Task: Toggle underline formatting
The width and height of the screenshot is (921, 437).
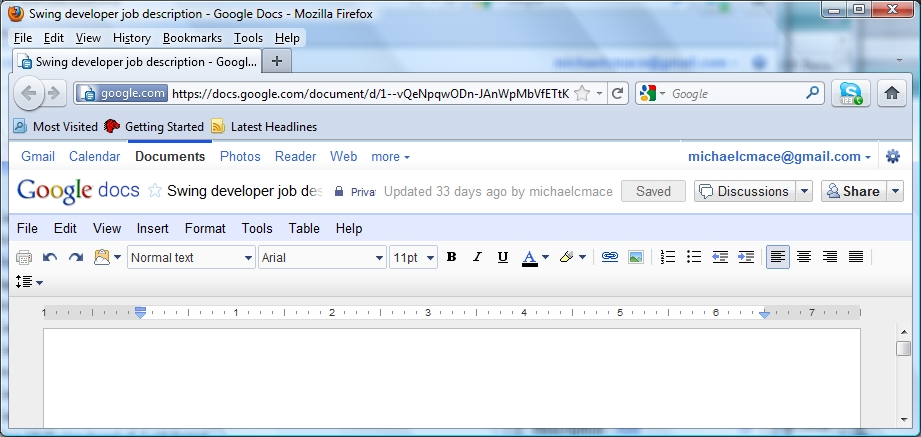Action: coord(503,257)
